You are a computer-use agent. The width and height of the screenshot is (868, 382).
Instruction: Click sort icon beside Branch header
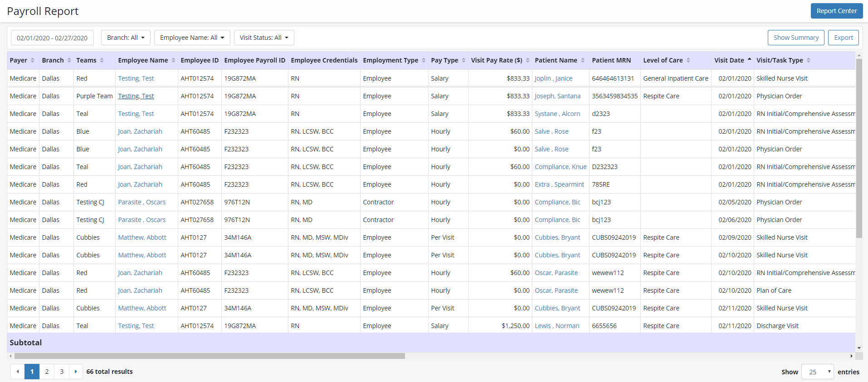[69, 60]
